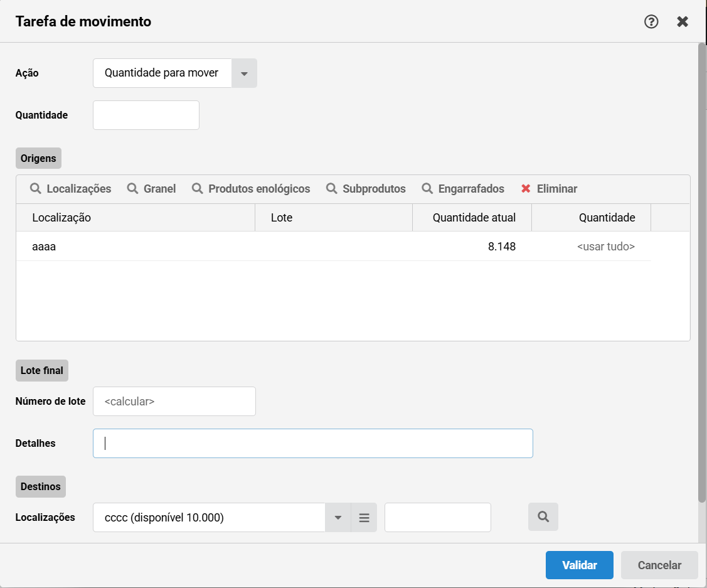This screenshot has width=707, height=588.
Task: Search Localizações in origins toolbar
Action: (x=70, y=188)
